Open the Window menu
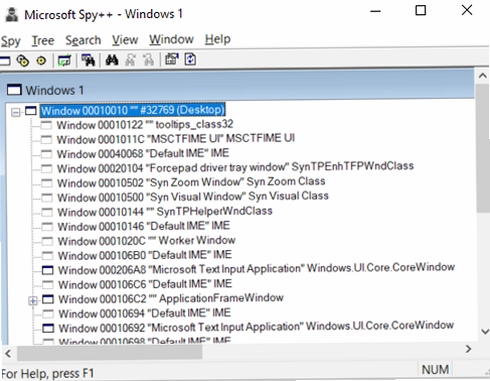Viewport: 490px width, 381px height. (x=171, y=39)
